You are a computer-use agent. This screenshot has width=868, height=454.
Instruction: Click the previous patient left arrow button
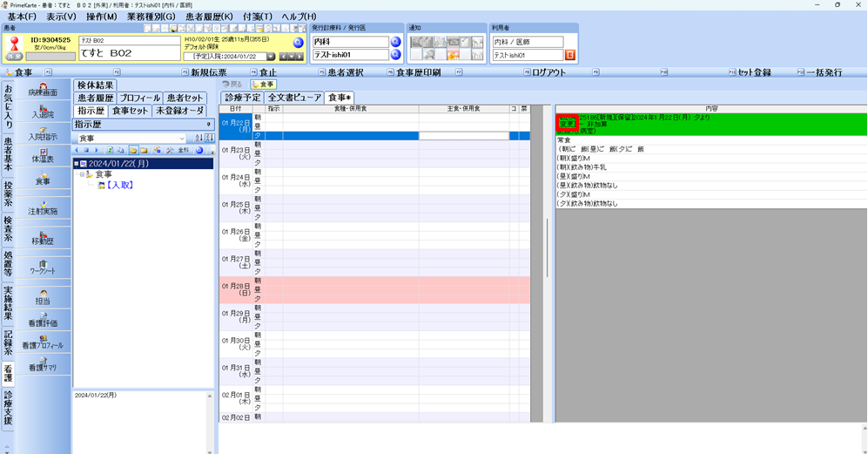[x=283, y=57]
